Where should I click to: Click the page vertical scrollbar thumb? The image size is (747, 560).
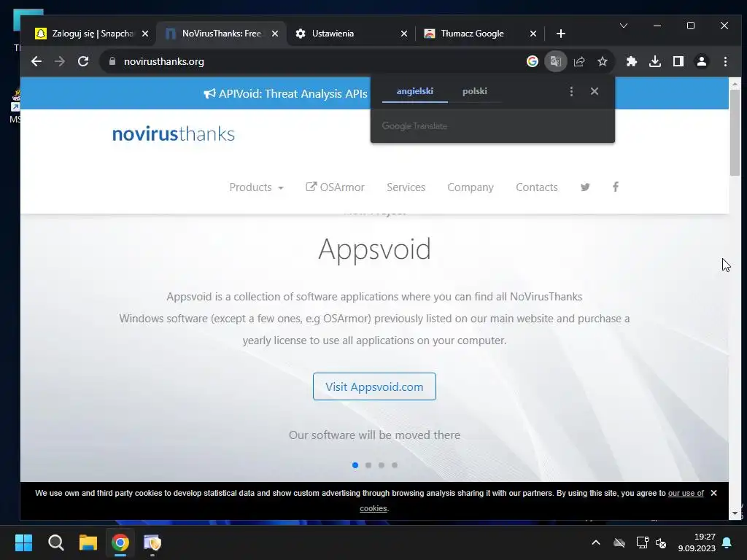[735, 133]
